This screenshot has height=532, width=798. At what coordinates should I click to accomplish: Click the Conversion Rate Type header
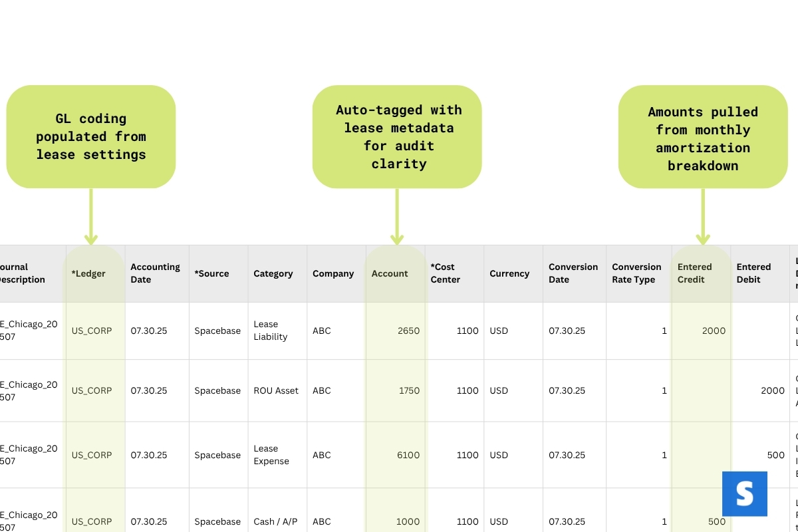coord(636,273)
